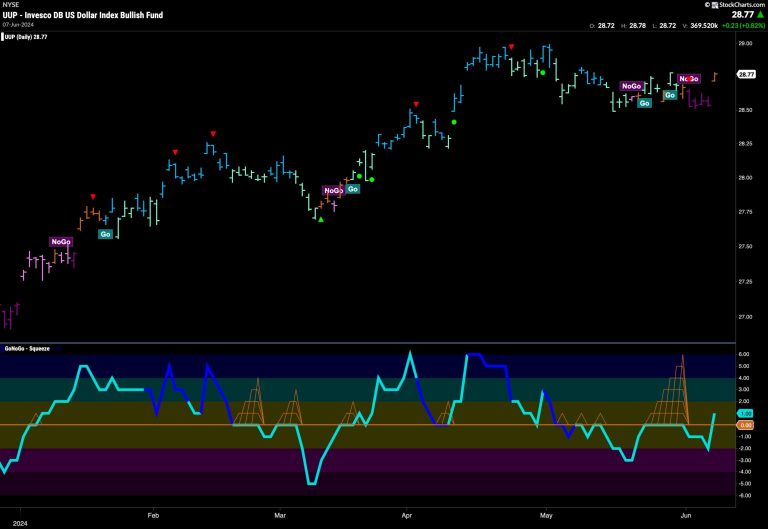768x529 pixels.
Task: Click the UUP (Daily) 28.77 legend label
Action: click(26, 37)
